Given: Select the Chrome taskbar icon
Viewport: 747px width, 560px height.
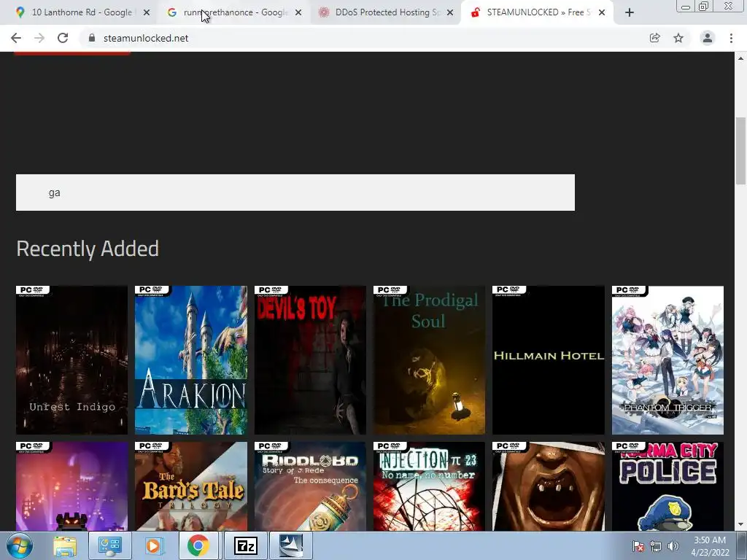Looking at the screenshot, I should [x=198, y=545].
